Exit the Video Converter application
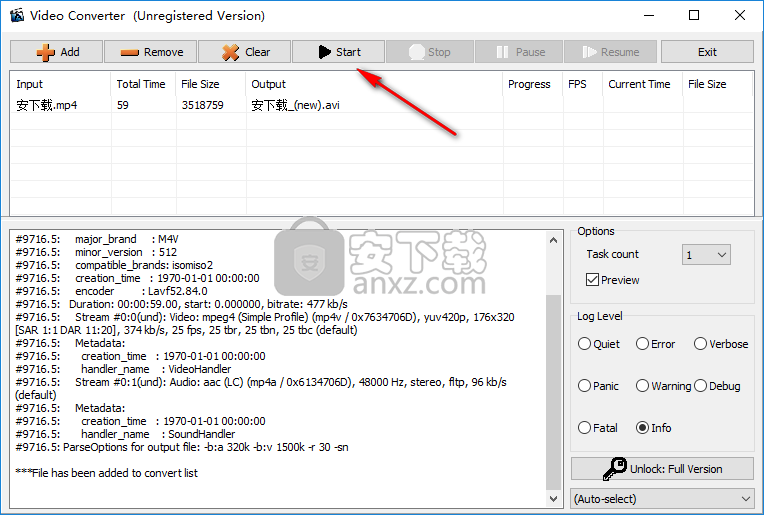 (707, 52)
